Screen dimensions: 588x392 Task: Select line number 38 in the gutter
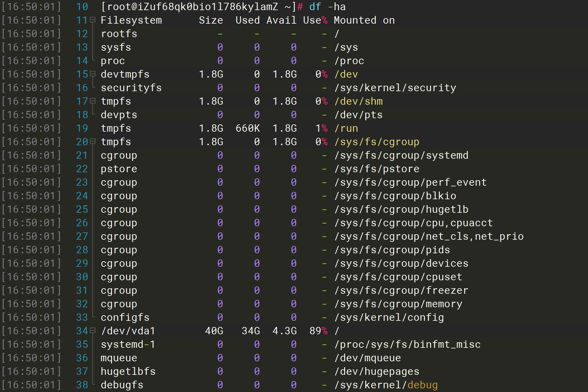(x=82, y=385)
